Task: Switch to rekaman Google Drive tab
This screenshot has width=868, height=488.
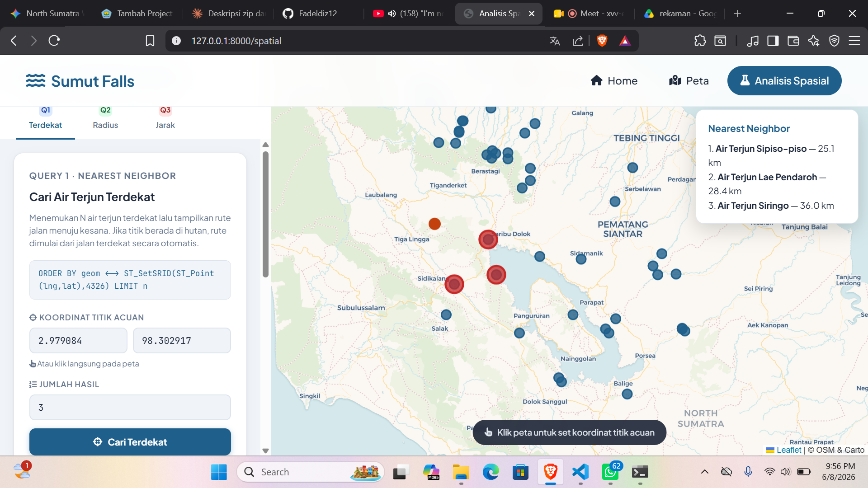Action: pyautogui.click(x=679, y=14)
